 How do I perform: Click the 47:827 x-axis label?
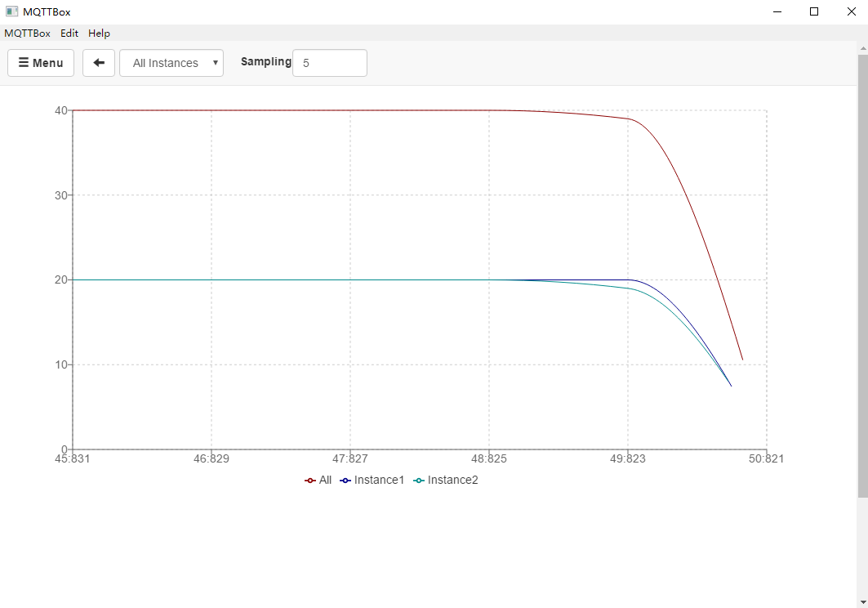tap(349, 458)
